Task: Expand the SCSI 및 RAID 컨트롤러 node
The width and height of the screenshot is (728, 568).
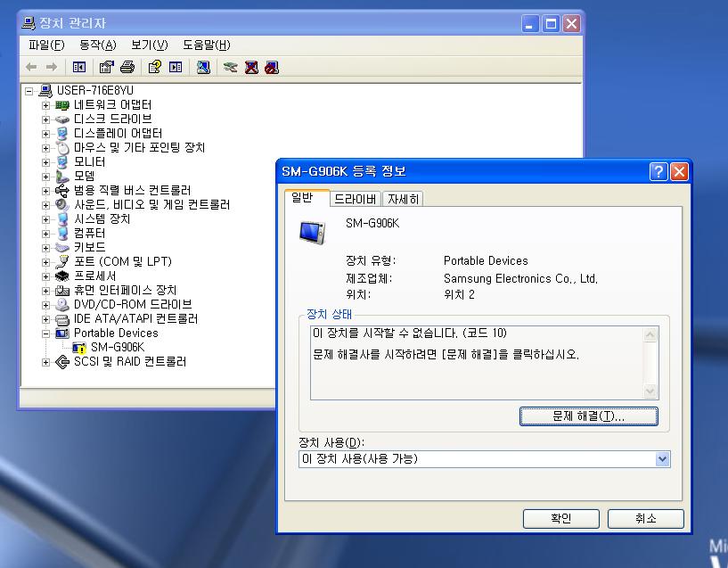Action: click(45, 362)
